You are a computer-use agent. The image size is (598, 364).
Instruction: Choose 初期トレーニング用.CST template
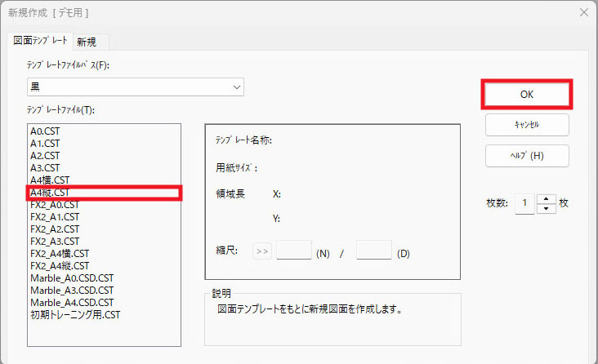pyautogui.click(x=75, y=314)
